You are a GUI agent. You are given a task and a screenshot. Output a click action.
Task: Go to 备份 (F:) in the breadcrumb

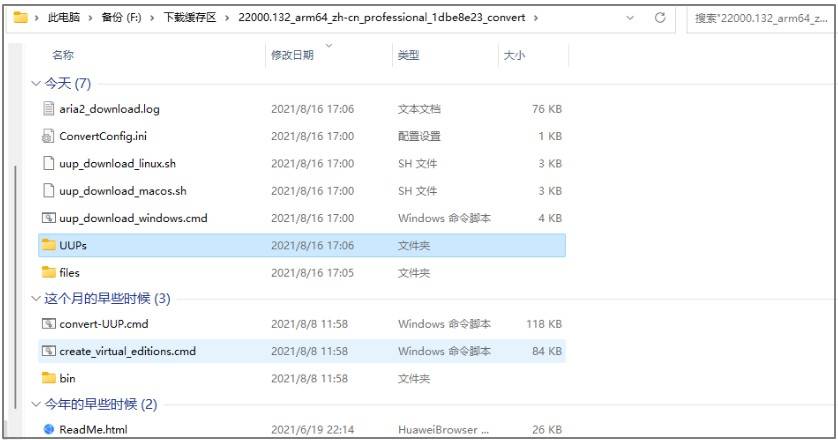[x=121, y=17]
